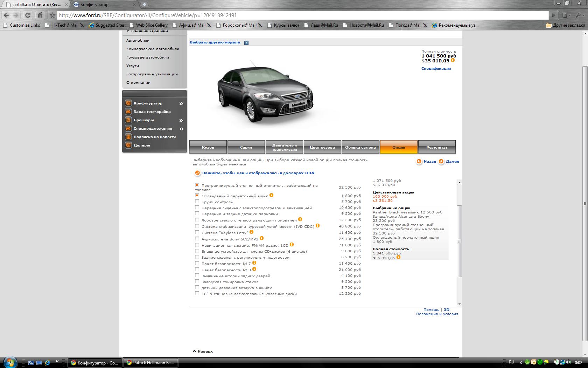588x368 pixels.
Task: Expand the Брошюры sidebar submenu arrow
Action: click(181, 120)
